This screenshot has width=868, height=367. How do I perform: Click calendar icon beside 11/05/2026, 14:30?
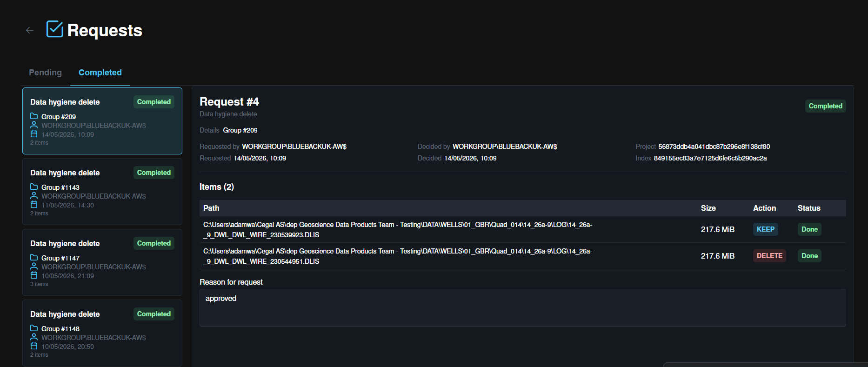(x=34, y=204)
